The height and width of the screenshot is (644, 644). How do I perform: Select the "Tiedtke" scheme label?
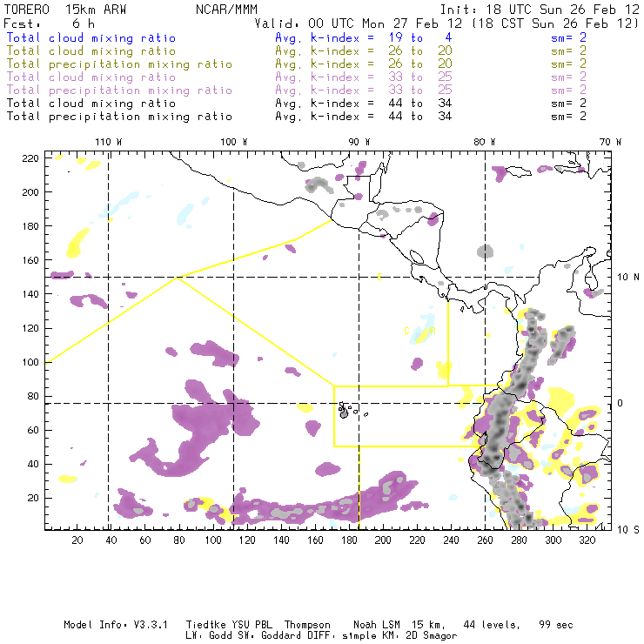(x=205, y=625)
